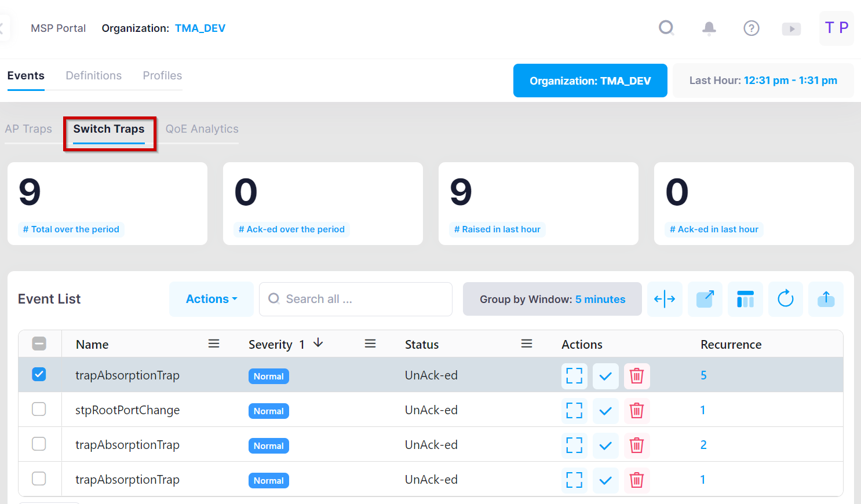Click the search magnifier icon in header
Viewport: 861px width, 504px height.
pyautogui.click(x=666, y=28)
